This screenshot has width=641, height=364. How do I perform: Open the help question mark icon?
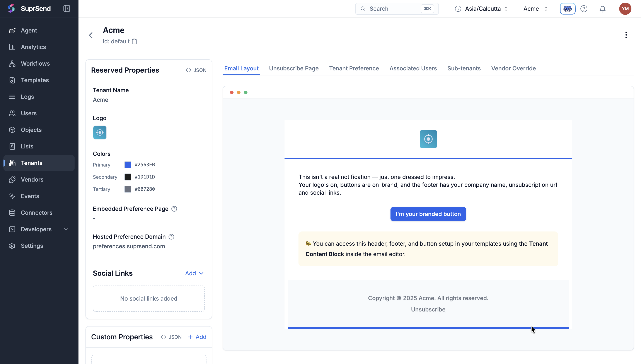click(x=584, y=9)
